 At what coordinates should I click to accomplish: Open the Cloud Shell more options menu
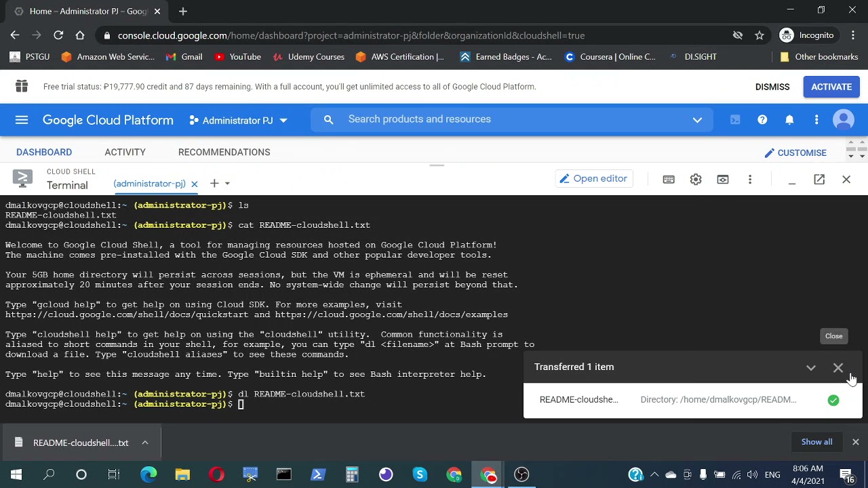[750, 180]
